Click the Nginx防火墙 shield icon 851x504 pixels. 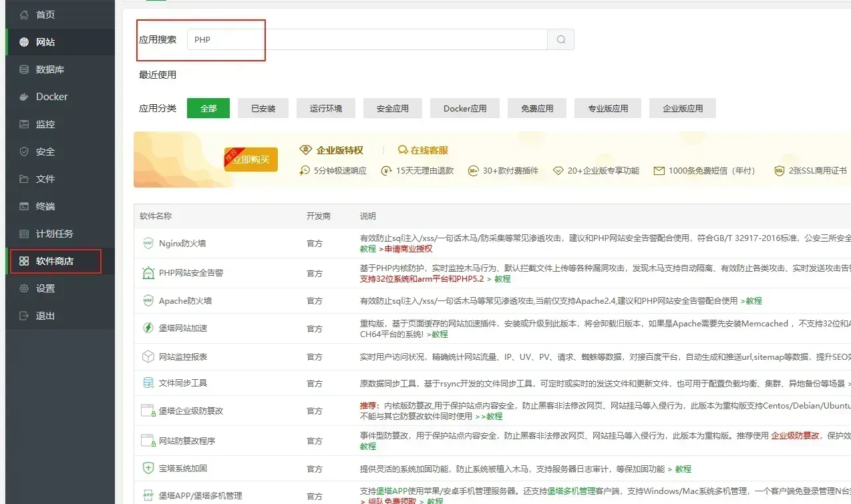point(148,244)
